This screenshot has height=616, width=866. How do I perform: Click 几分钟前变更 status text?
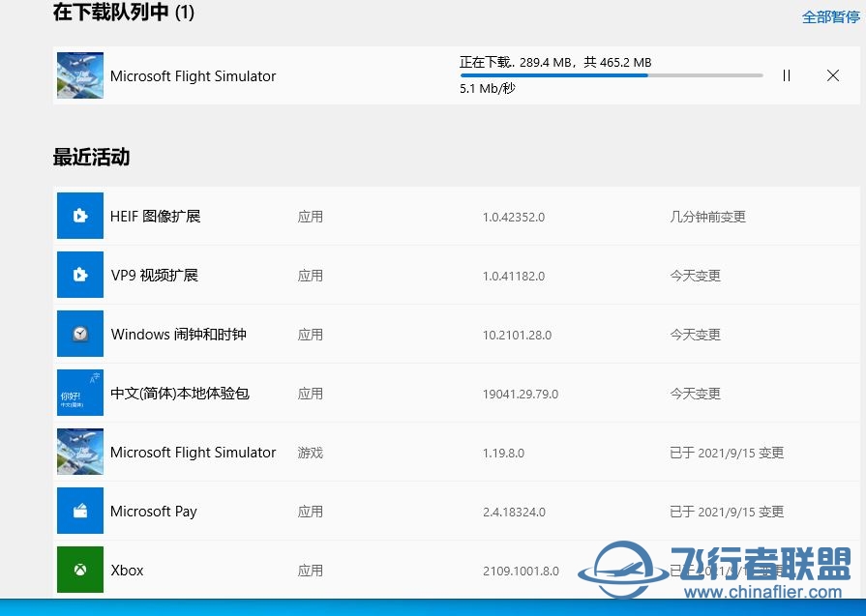(x=707, y=217)
